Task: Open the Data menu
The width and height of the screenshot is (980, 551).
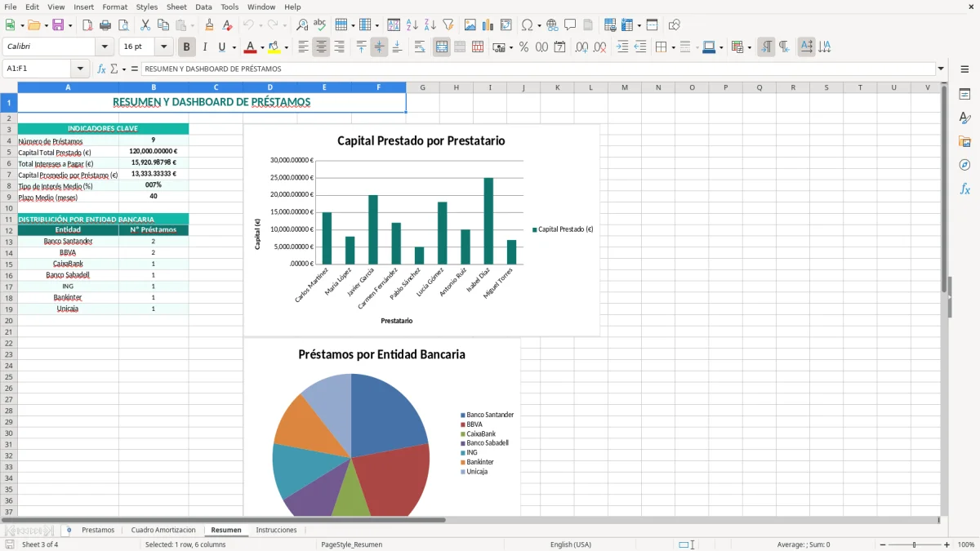Action: (203, 7)
